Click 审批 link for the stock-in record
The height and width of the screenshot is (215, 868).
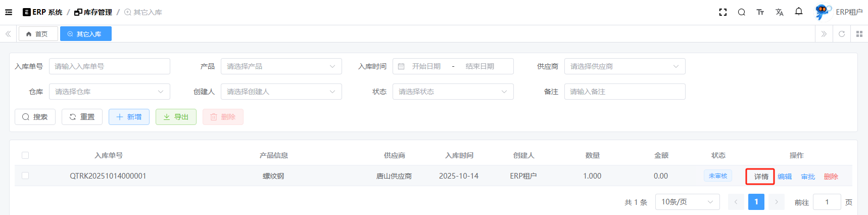click(808, 177)
